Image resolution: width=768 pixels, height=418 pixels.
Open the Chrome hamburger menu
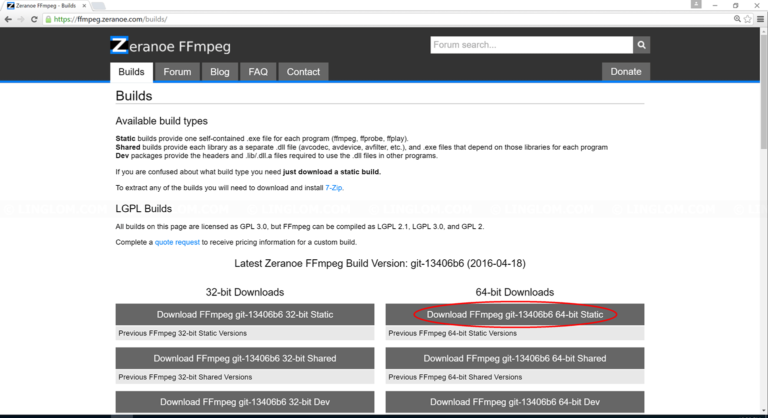tap(760, 19)
